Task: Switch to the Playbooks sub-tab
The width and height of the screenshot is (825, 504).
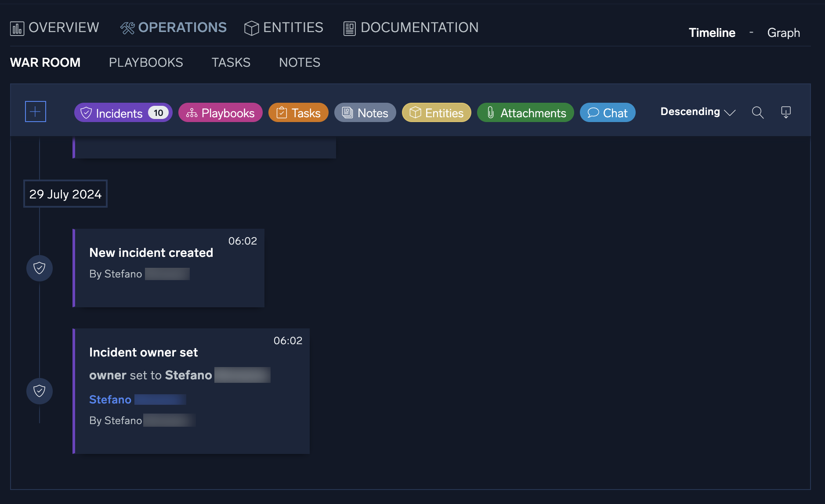Action: coord(146,62)
